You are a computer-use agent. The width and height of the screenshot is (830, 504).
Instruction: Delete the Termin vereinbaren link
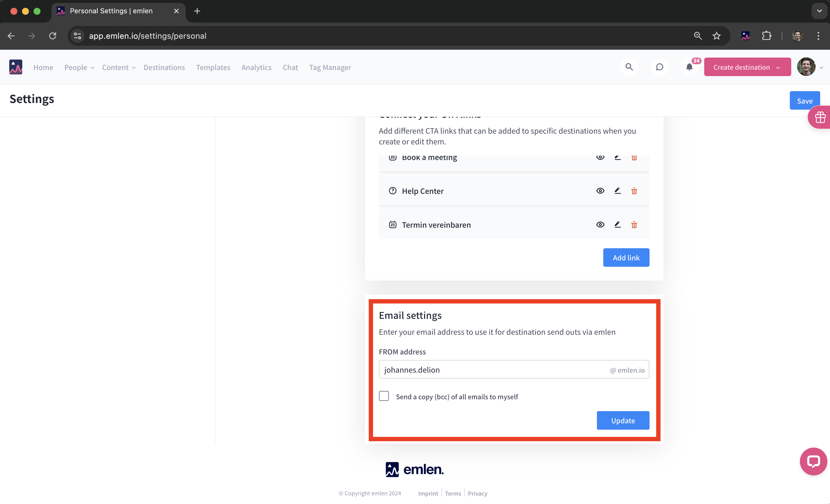coord(634,225)
